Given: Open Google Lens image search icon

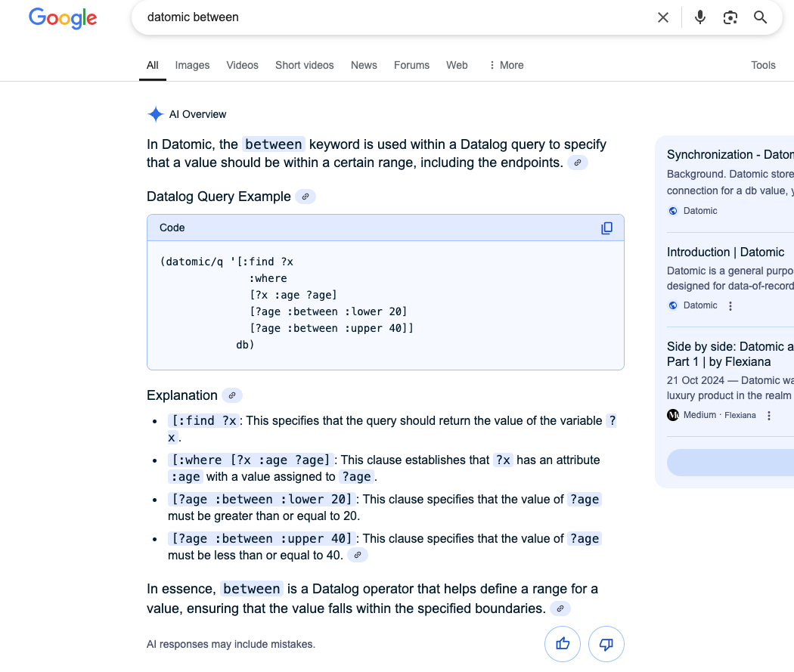Looking at the screenshot, I should pyautogui.click(x=730, y=17).
